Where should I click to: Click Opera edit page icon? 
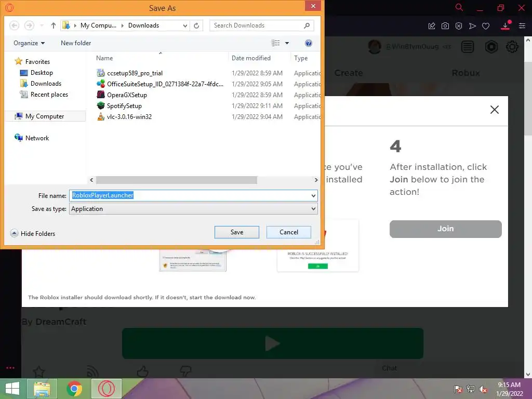[x=432, y=26]
